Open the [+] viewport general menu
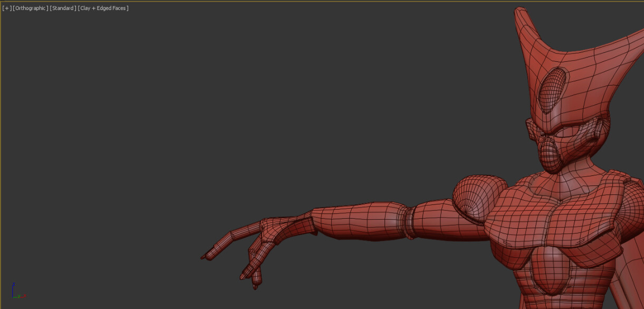The width and height of the screenshot is (644, 309). (7, 8)
